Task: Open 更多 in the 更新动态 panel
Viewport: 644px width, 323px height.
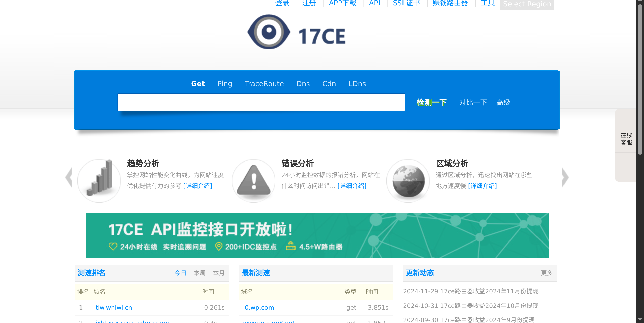Action: tap(547, 273)
